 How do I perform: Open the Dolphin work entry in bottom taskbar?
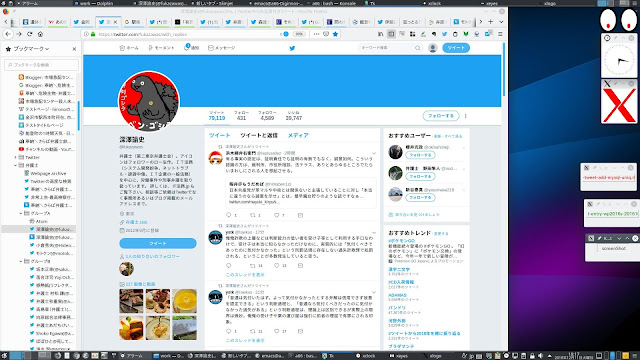pos(168,356)
